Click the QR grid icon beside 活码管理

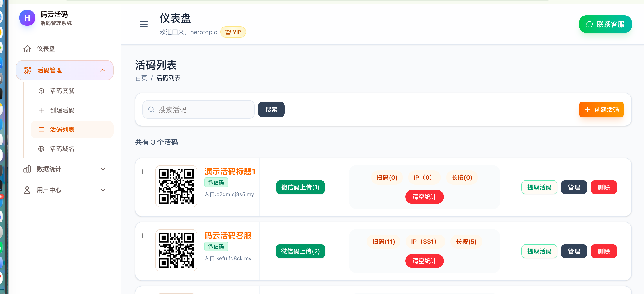27,70
